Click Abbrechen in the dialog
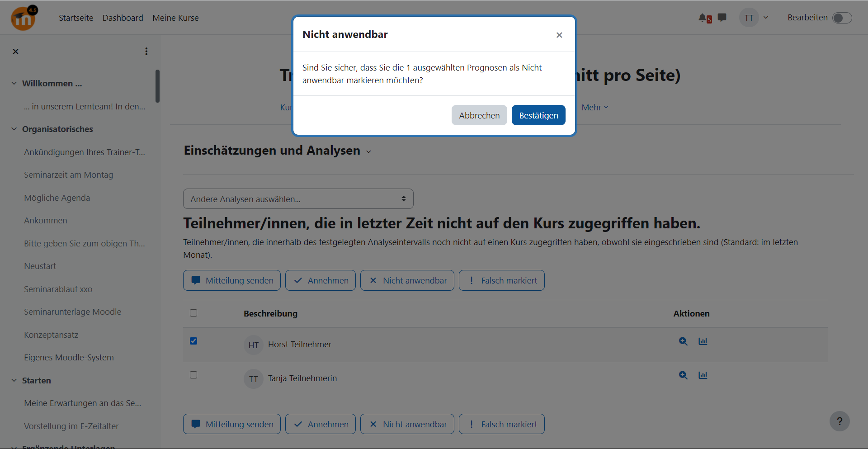Screen dimensions: 868x449 (x=479, y=115)
